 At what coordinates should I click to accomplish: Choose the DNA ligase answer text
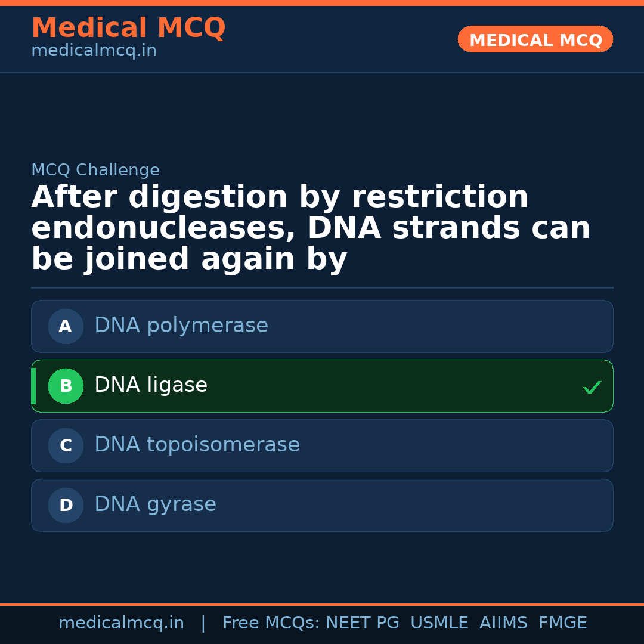point(151,385)
